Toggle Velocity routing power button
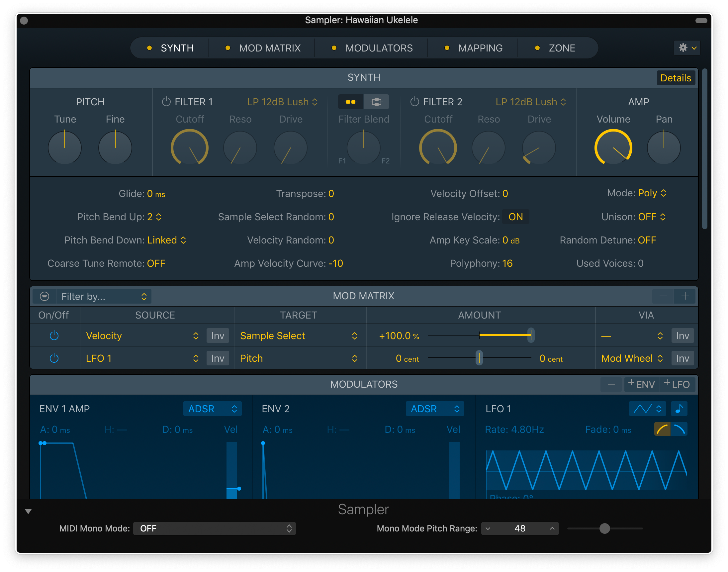 54,335
